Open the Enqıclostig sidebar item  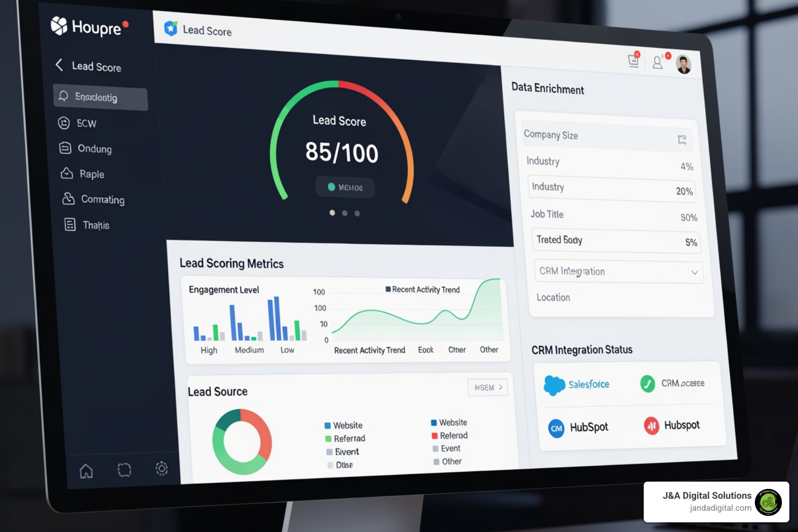click(x=100, y=97)
